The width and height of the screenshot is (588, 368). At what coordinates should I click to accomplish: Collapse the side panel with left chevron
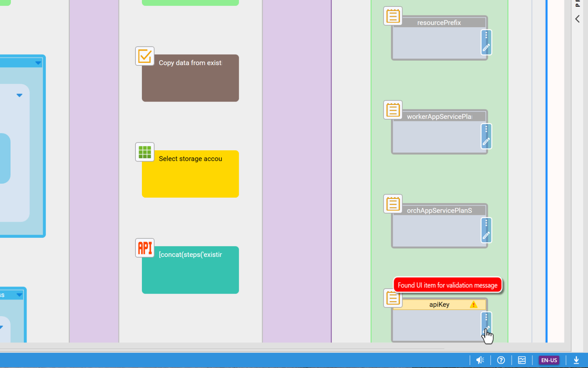(x=577, y=19)
